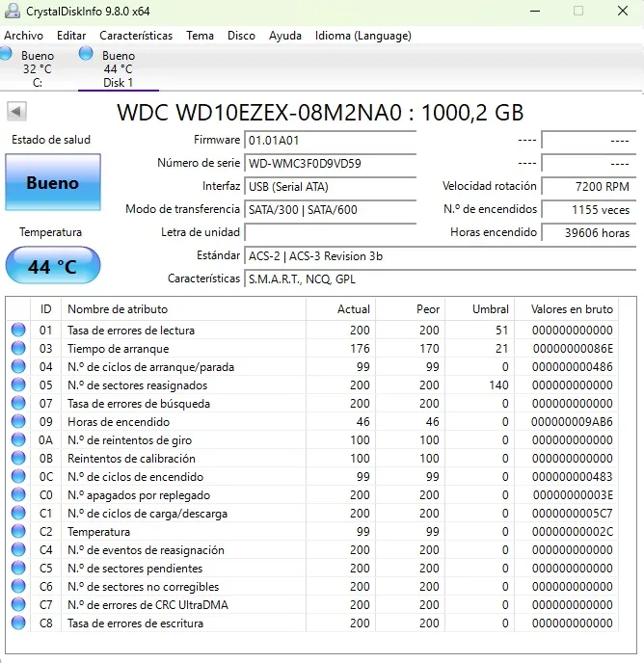Open the Tema menu

(200, 36)
